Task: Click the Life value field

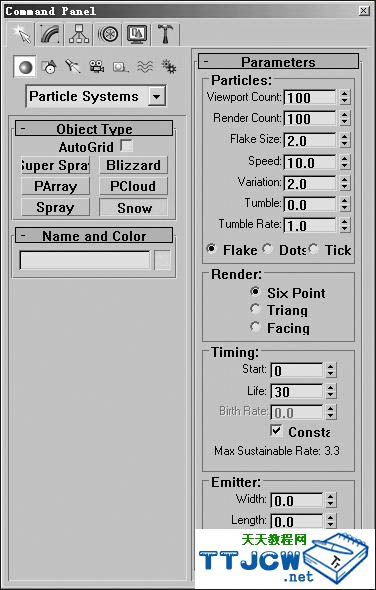Action: [x=297, y=392]
